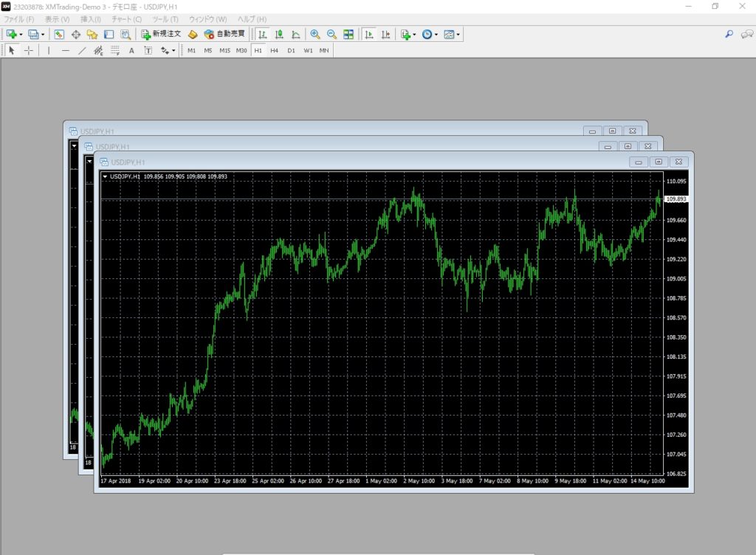Open the new chart dropdown arrow

(x=21, y=34)
